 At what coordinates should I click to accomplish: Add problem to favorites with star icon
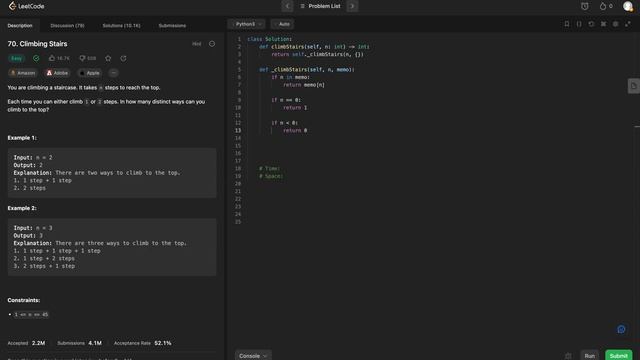[108, 58]
